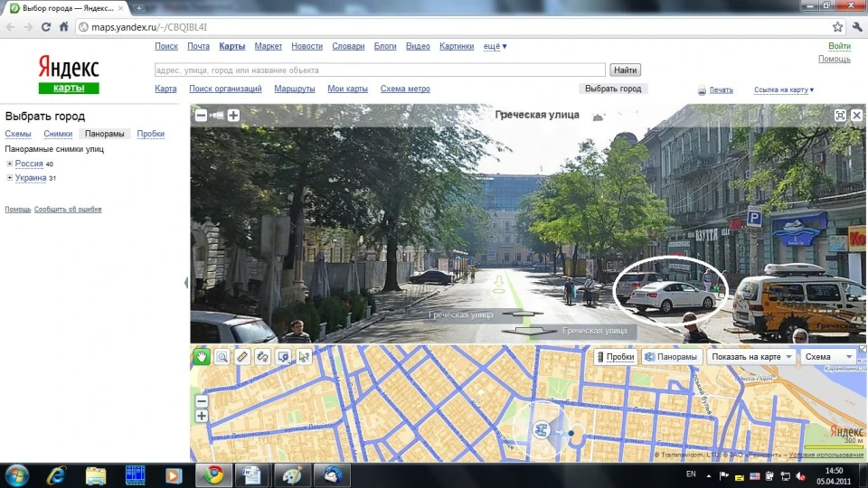The height and width of the screenshot is (488, 868).
Task: Open Windows Explorer folder in taskbar
Action: pos(96,475)
